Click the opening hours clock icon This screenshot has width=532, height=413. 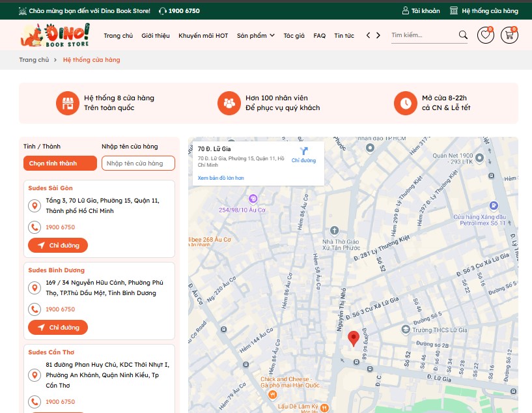[x=406, y=103]
